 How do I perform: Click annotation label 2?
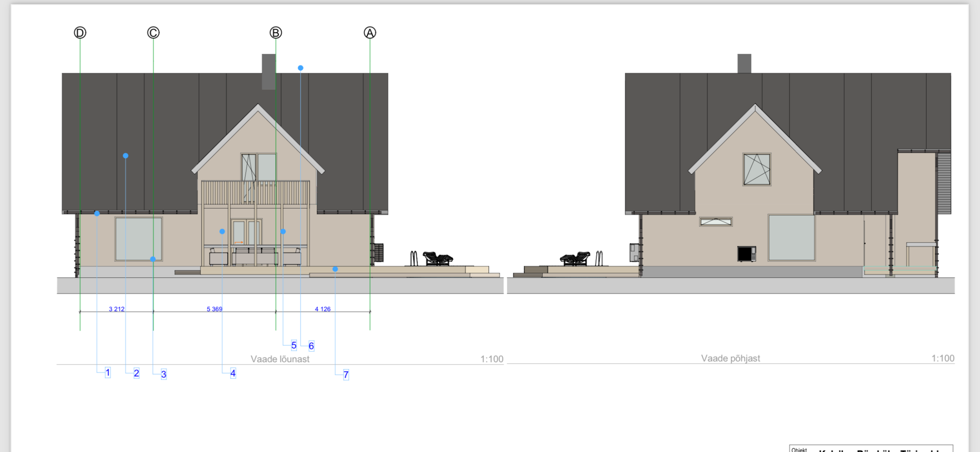tap(136, 373)
